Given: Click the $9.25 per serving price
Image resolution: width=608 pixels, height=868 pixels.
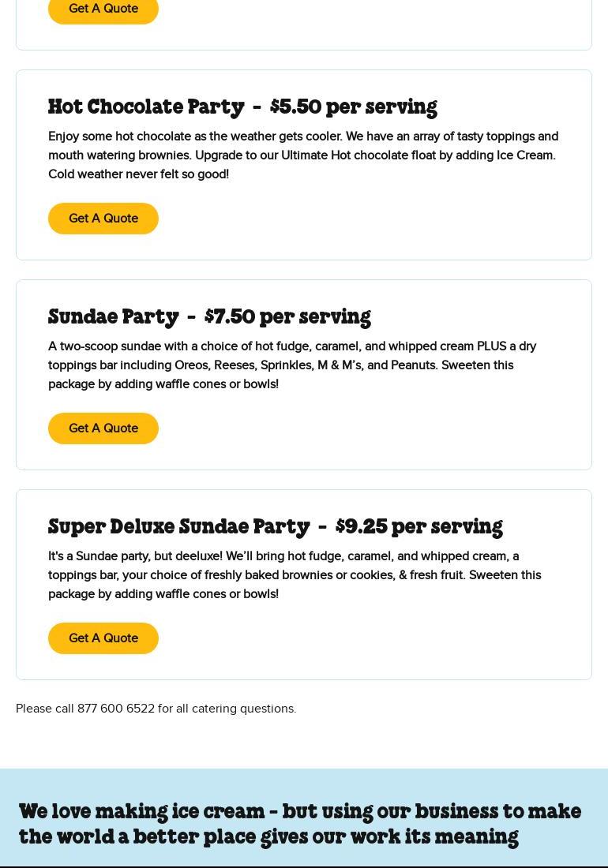Looking at the screenshot, I should [418, 526].
